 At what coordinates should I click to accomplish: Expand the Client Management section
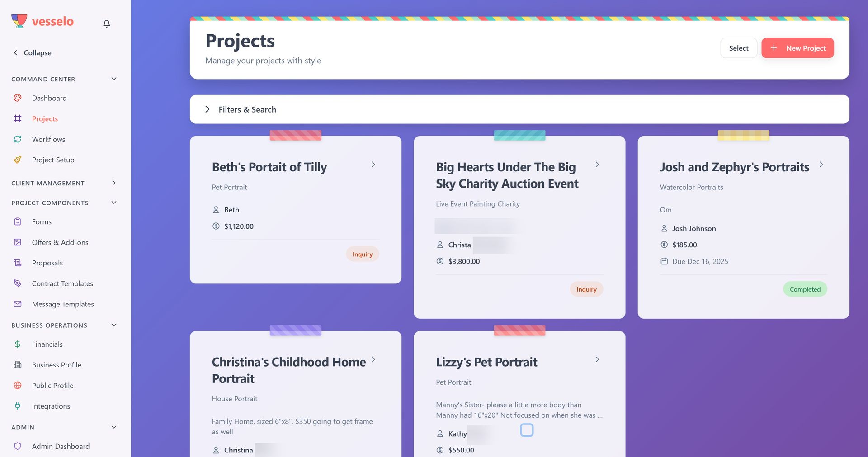tap(114, 183)
